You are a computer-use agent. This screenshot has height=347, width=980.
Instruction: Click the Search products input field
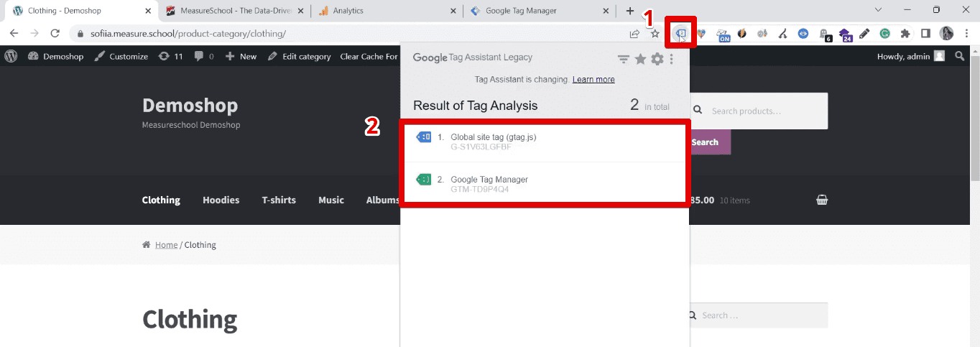pyautogui.click(x=758, y=111)
